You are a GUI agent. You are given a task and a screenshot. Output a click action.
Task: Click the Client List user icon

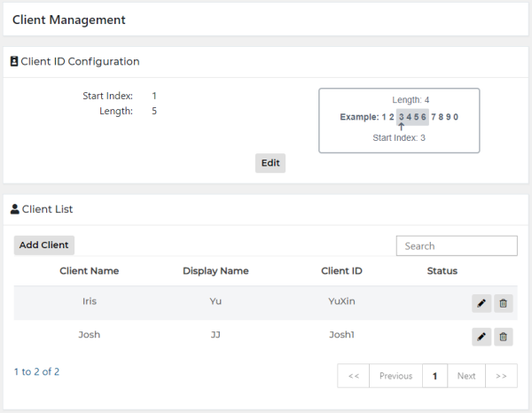pos(14,210)
